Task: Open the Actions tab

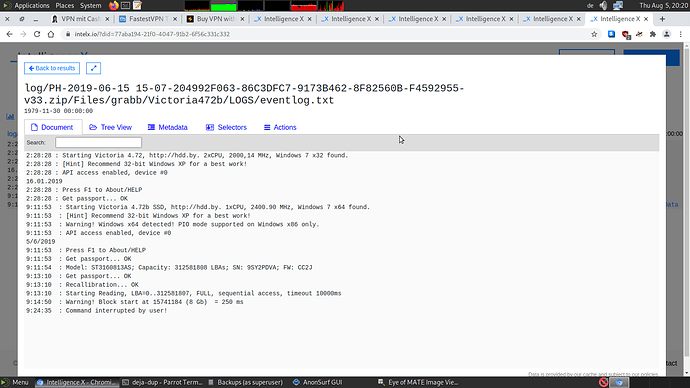Action: [x=280, y=127]
